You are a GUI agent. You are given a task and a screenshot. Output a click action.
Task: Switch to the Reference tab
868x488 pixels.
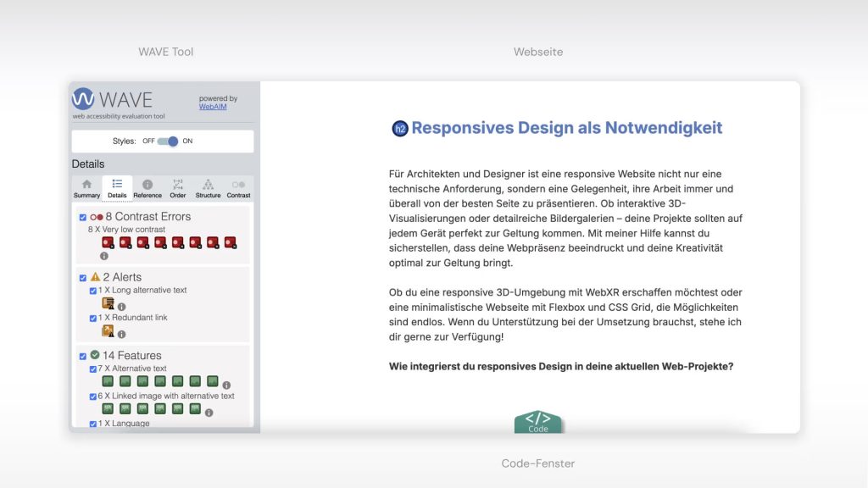pyautogui.click(x=147, y=188)
